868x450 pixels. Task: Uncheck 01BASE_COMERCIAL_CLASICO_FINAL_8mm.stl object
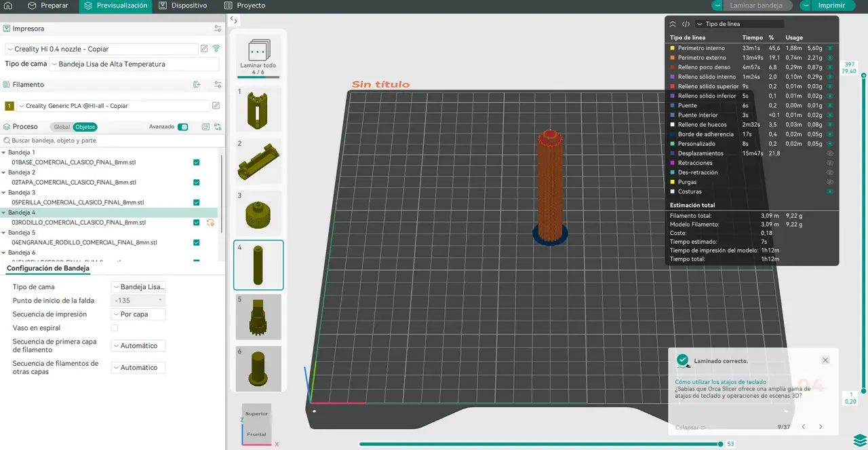(197, 163)
